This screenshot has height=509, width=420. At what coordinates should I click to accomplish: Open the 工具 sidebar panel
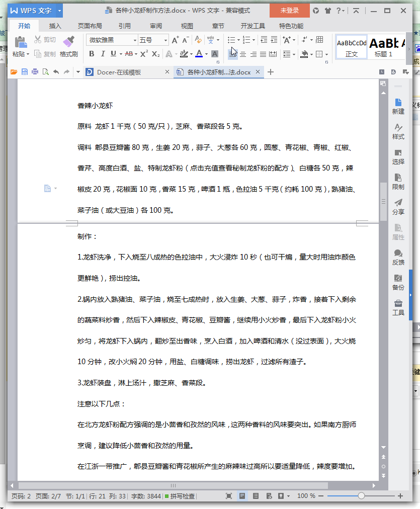(x=398, y=308)
